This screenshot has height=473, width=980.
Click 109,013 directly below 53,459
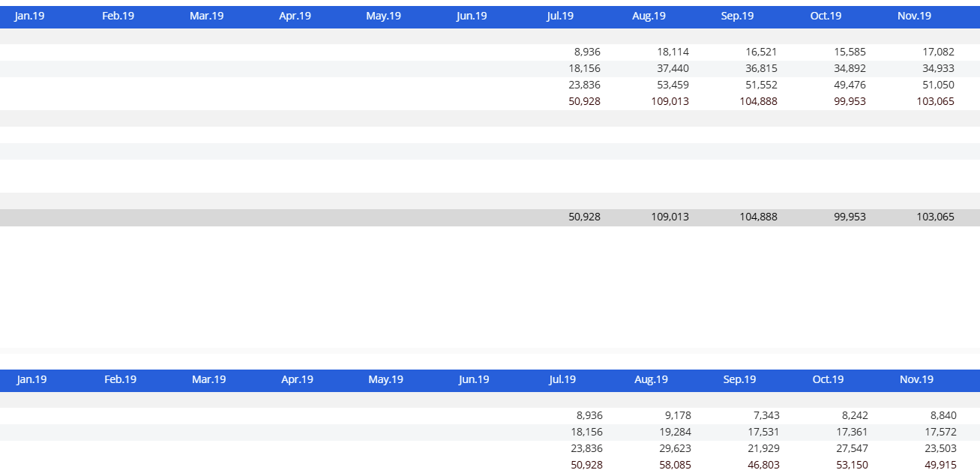670,101
